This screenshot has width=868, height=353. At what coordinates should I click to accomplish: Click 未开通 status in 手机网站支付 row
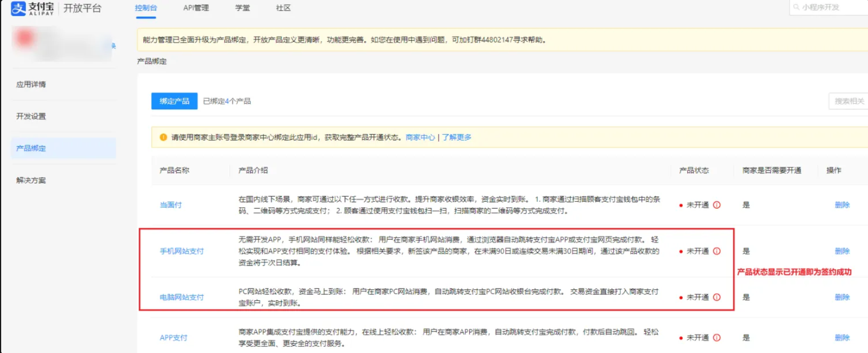coord(698,251)
